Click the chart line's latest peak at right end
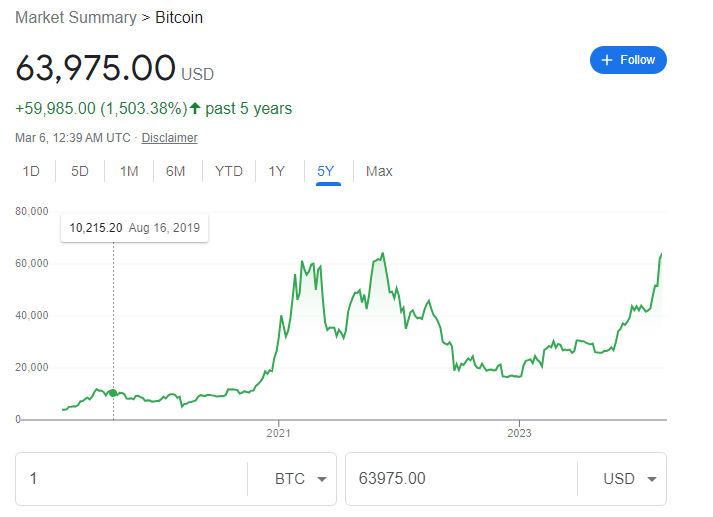The height and width of the screenshot is (517, 713). 661,254
